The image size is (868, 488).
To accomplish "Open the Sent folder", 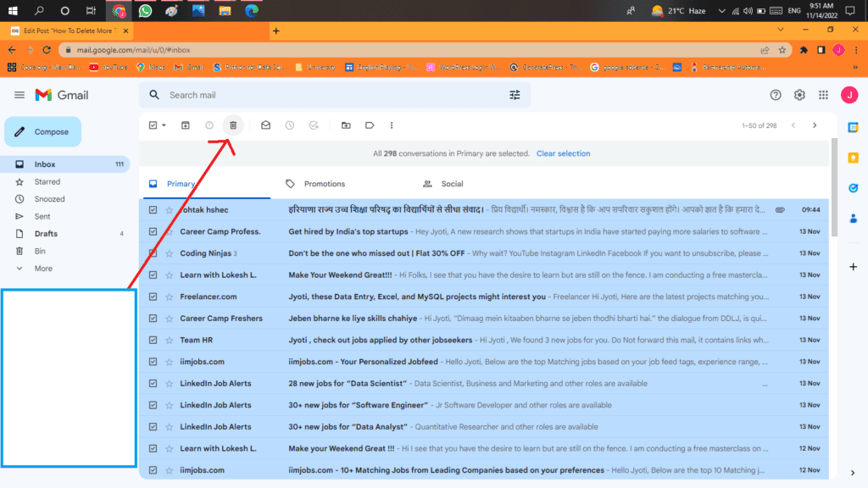I will pyautogui.click(x=42, y=216).
